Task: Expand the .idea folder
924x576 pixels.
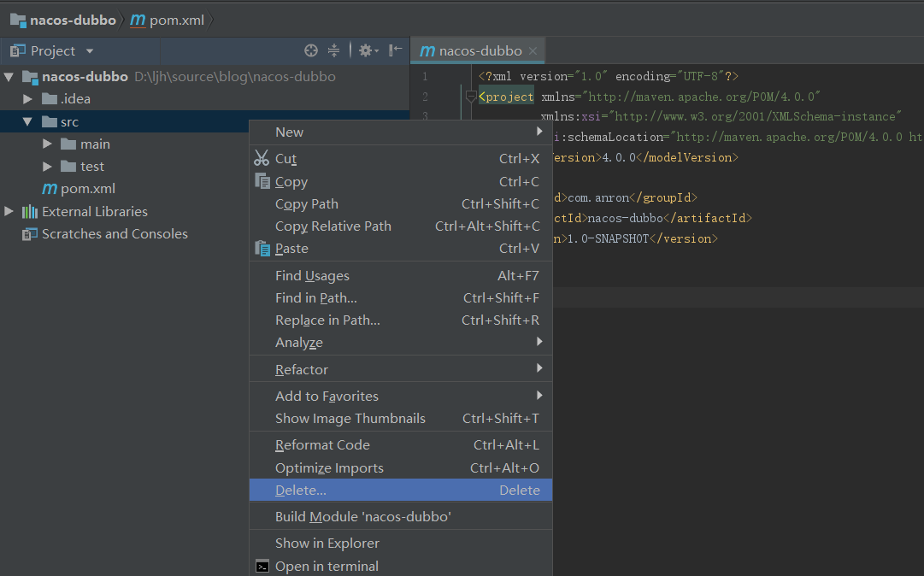Action: [x=27, y=99]
